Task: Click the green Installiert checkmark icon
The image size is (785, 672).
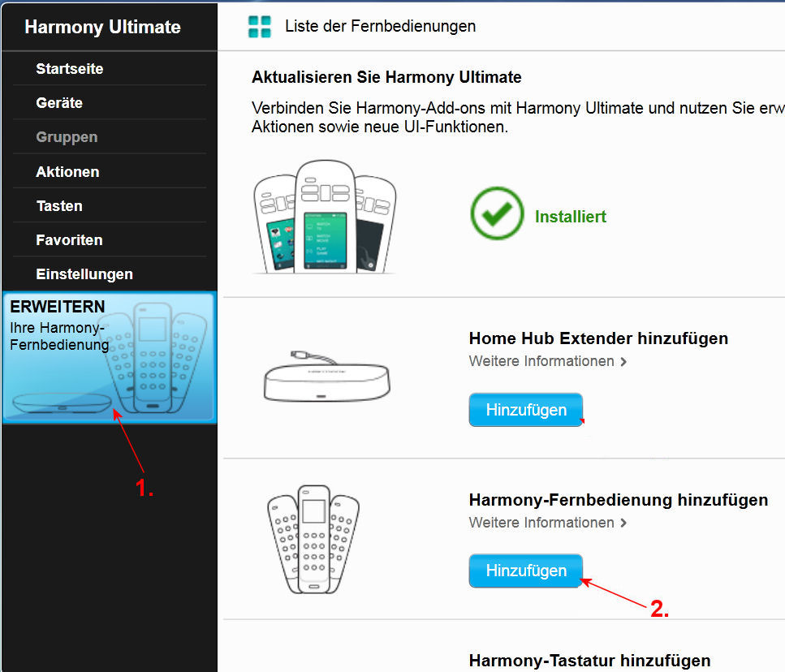Action: click(x=497, y=214)
